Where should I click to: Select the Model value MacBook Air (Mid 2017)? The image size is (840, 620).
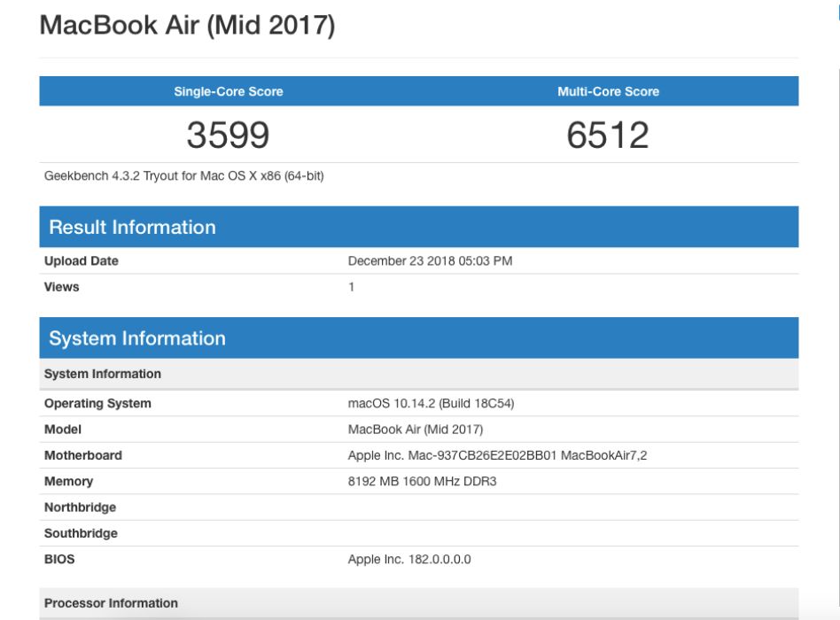[416, 430]
